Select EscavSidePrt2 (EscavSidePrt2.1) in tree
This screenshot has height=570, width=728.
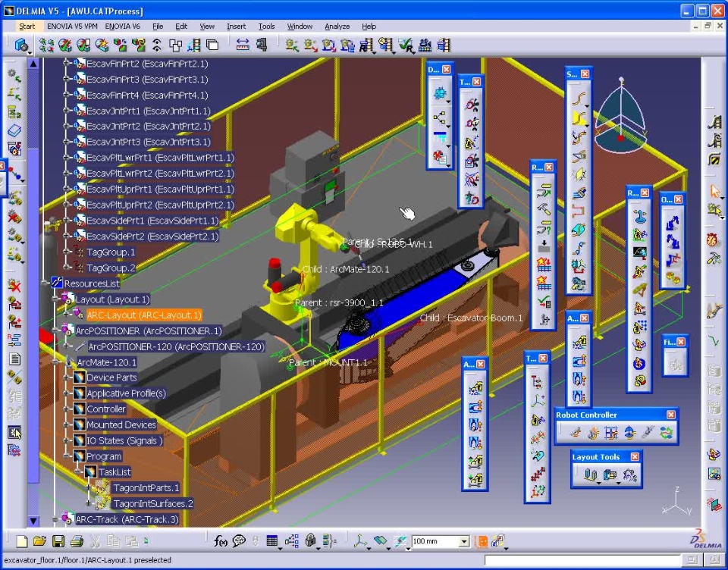click(x=152, y=236)
